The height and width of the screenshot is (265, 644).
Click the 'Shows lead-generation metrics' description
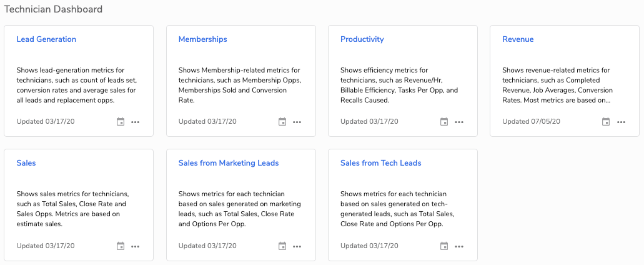click(76, 85)
